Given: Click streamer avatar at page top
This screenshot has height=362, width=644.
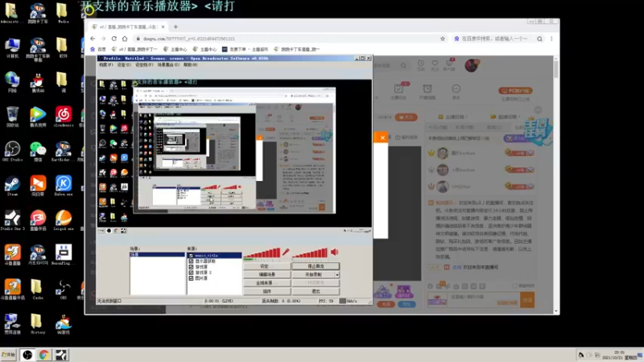Looking at the screenshot, I should (x=472, y=65).
